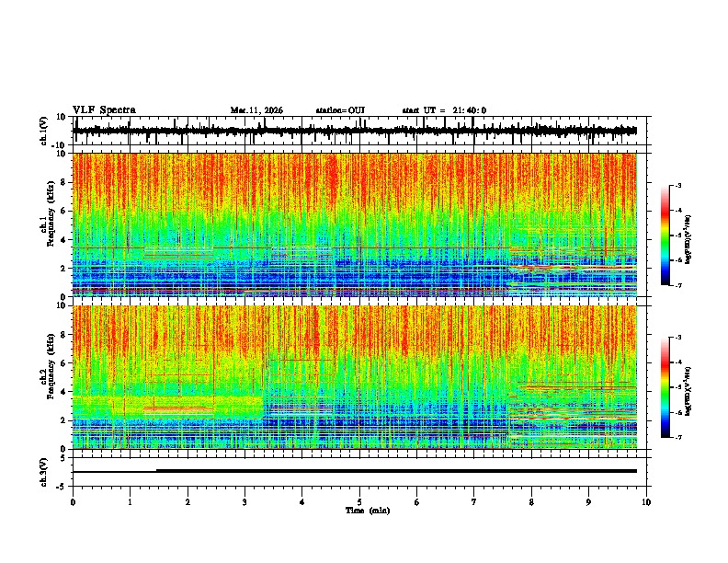Click the "-7" label on ch.1 colorbar
The height and width of the screenshot is (563, 728).
coord(678,285)
